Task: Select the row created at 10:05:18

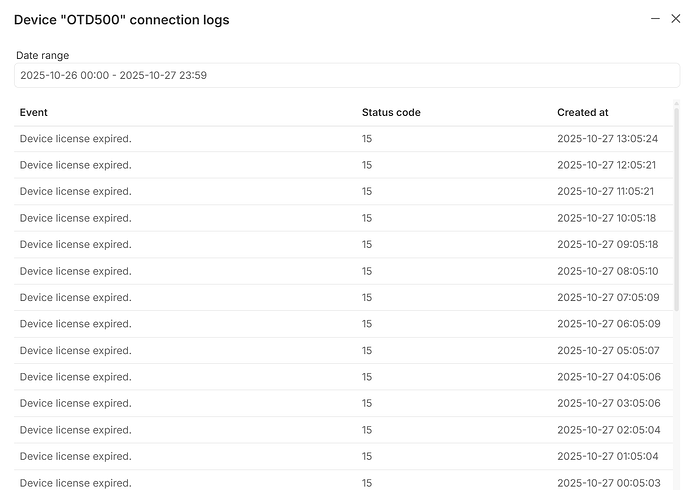Action: [345, 218]
